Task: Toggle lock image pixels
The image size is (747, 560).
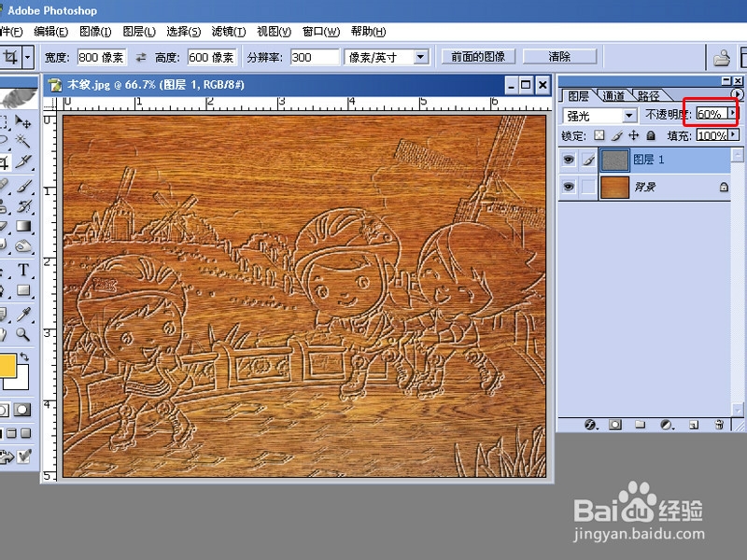Action: [x=616, y=135]
